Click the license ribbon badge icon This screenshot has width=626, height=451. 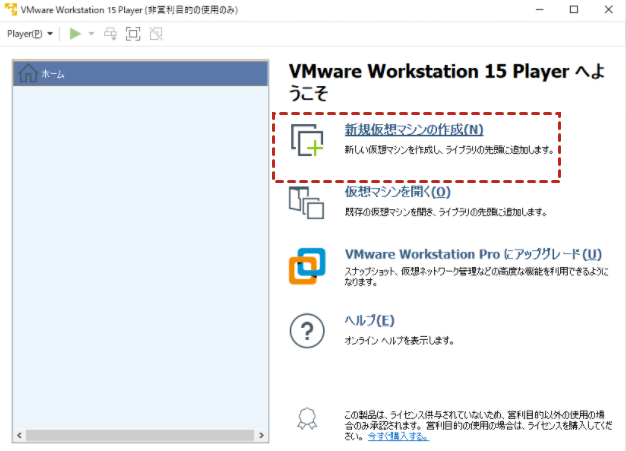[307, 419]
